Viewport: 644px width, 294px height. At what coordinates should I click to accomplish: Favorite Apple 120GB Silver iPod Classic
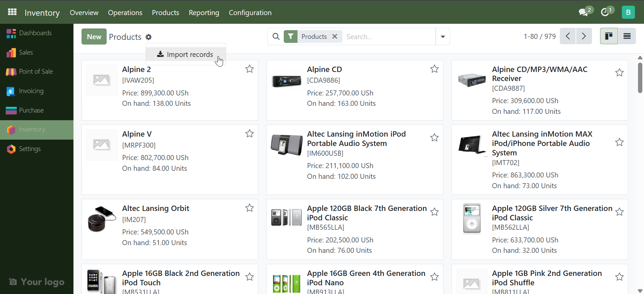pos(620,212)
